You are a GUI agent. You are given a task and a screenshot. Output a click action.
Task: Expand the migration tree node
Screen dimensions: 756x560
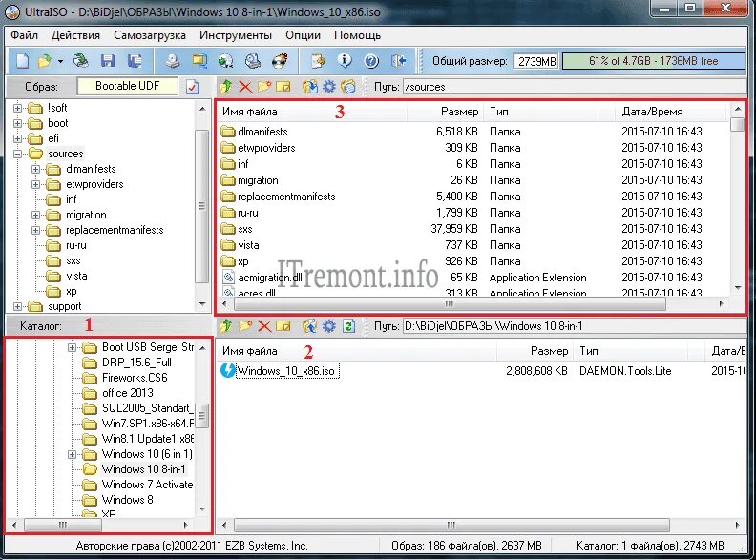click(35, 215)
